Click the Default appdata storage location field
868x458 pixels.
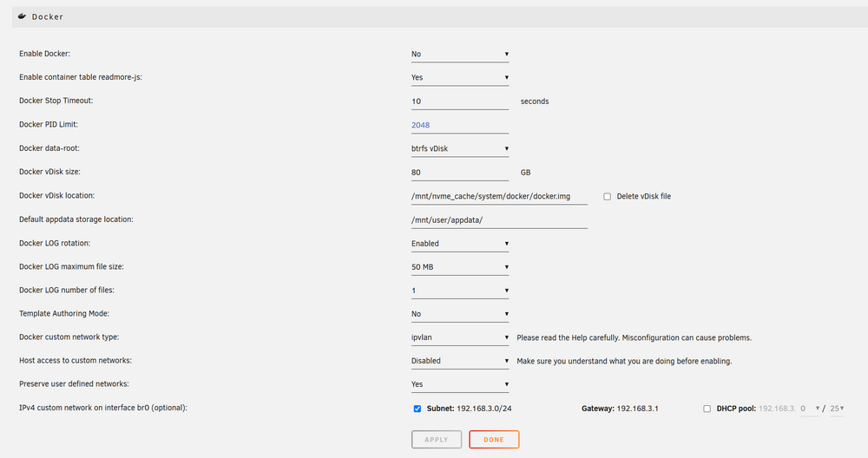499,220
